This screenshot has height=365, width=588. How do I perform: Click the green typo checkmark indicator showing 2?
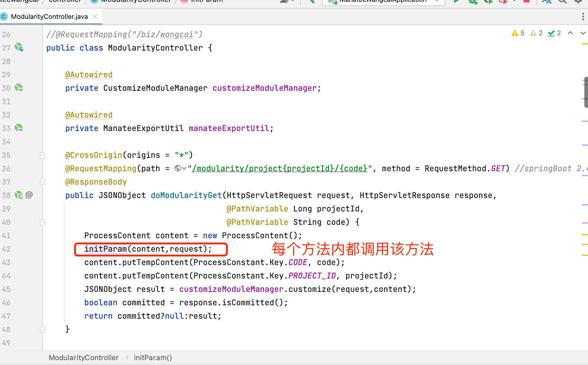(555, 33)
